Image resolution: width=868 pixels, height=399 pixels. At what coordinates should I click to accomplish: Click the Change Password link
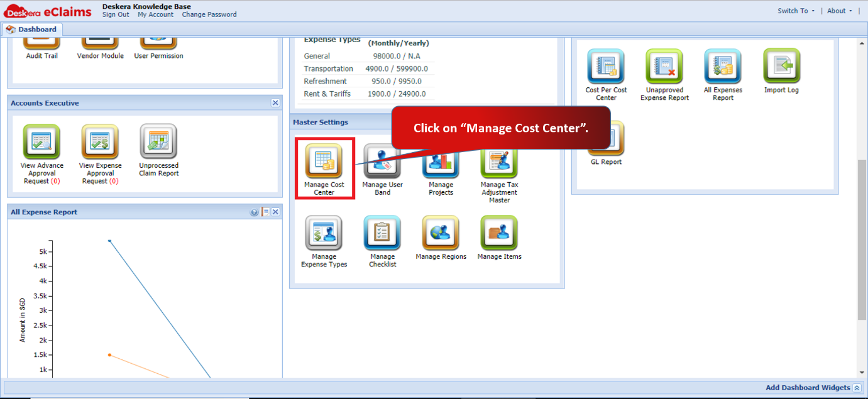pyautogui.click(x=209, y=14)
